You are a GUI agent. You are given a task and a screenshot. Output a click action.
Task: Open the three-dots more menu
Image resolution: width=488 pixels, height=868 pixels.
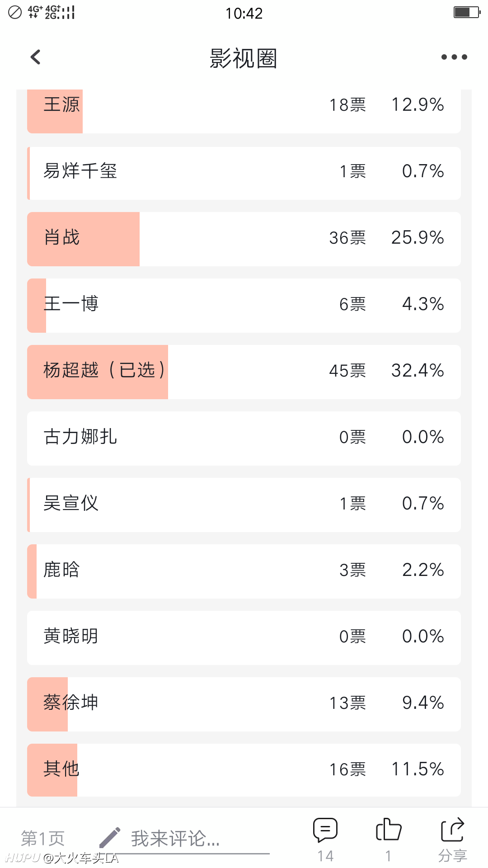point(454,57)
